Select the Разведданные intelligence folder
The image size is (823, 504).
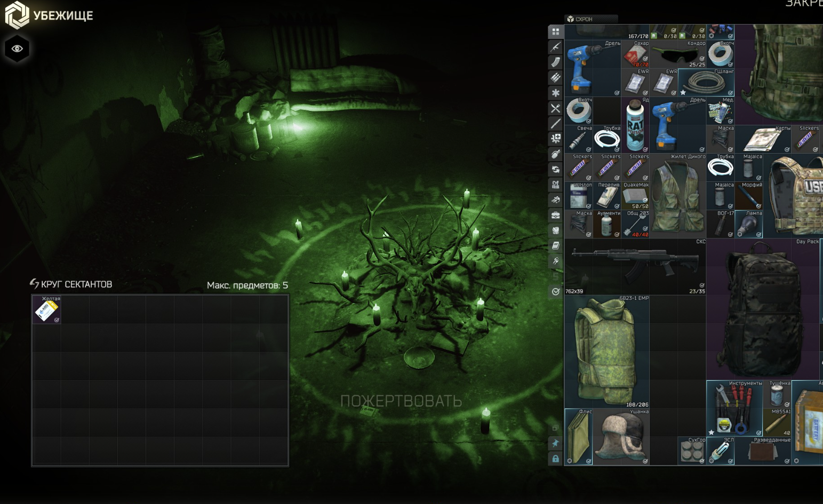click(x=763, y=451)
